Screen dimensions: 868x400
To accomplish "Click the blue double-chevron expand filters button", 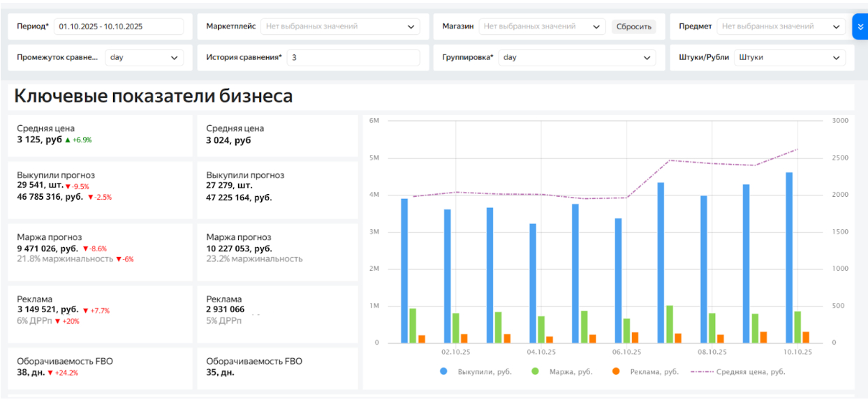I will coord(860,27).
